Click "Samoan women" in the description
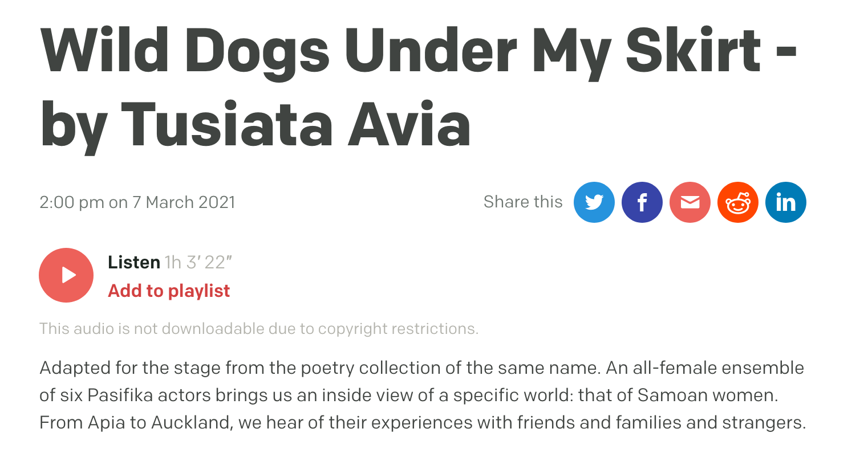868x457 pixels. (707, 395)
